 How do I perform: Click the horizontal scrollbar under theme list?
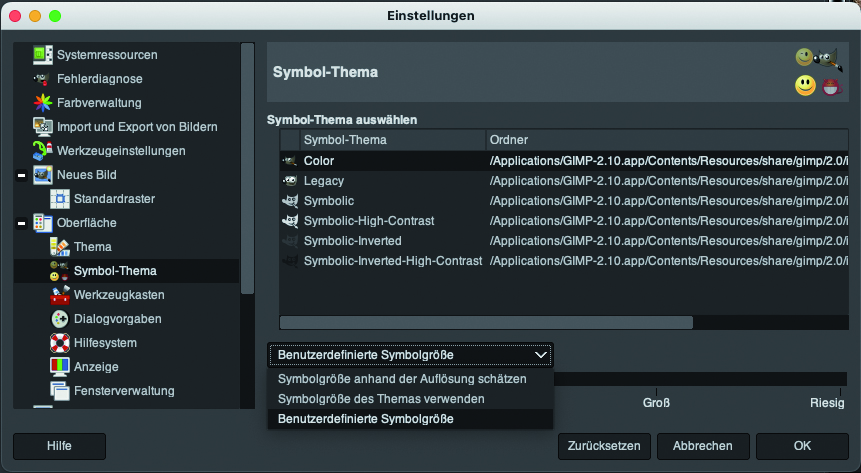click(486, 322)
